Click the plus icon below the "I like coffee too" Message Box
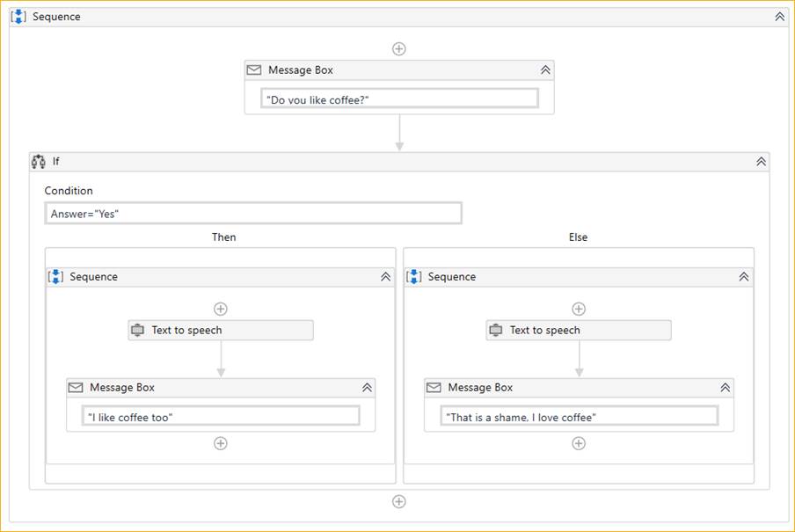 [x=221, y=443]
